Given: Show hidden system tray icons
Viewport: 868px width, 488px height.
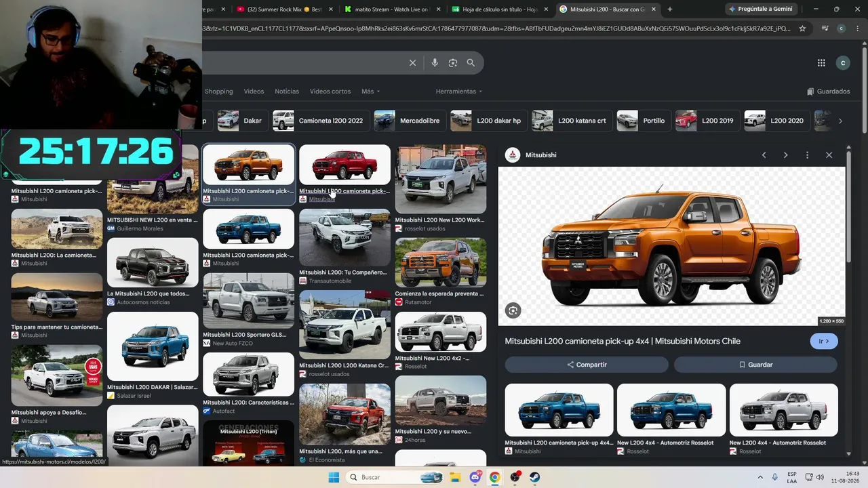Looking at the screenshot, I should 760,477.
